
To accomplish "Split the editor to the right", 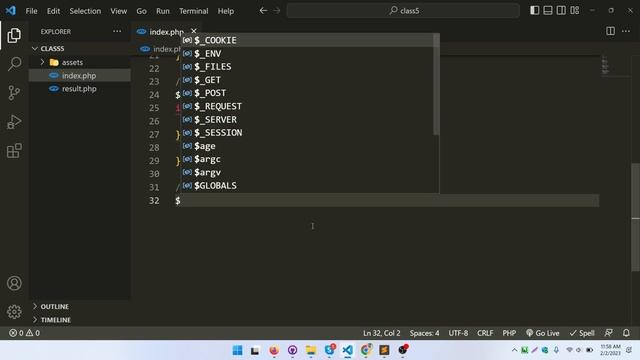I will tap(610, 31).
